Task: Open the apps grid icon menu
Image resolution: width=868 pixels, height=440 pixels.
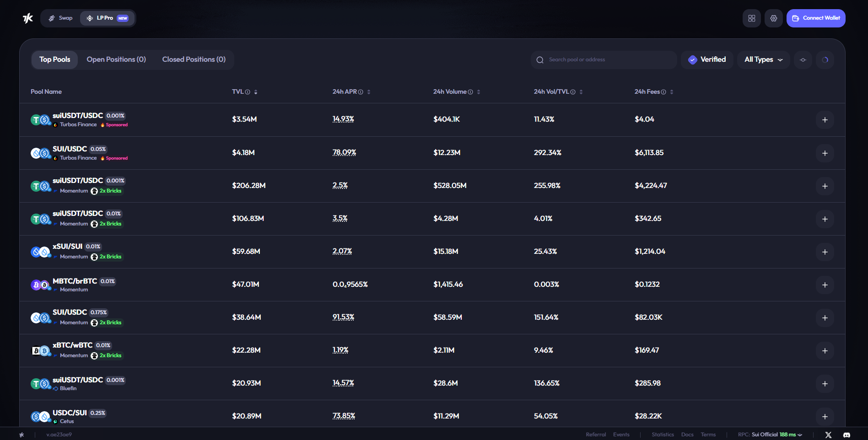Action: click(x=751, y=18)
